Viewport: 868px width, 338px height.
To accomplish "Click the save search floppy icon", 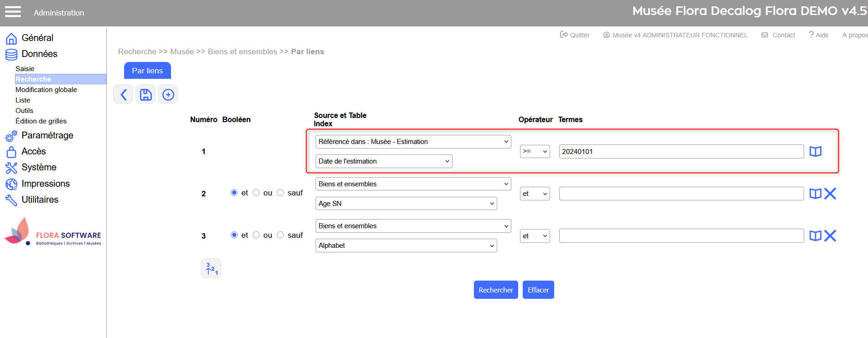I will pos(146,94).
